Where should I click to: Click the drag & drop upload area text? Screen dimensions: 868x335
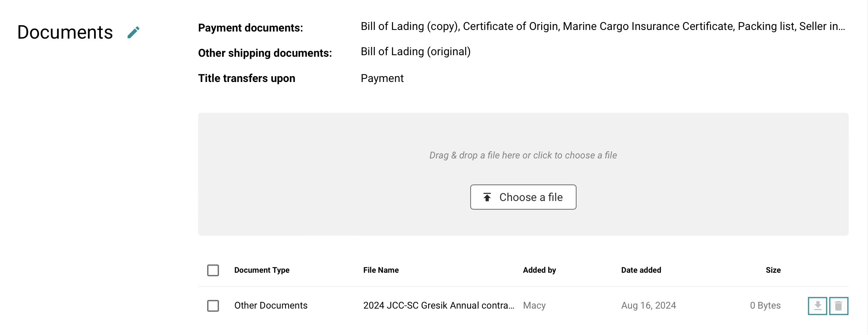click(x=523, y=155)
